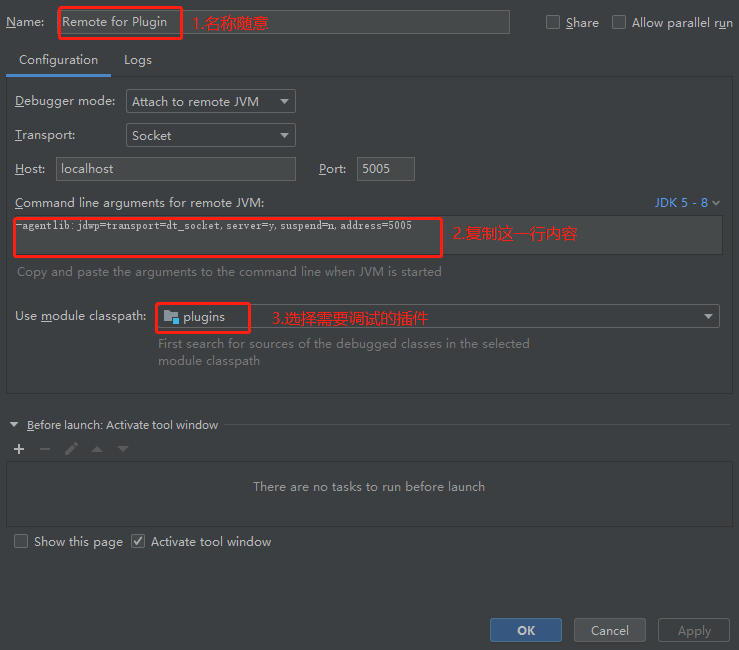This screenshot has width=739, height=650.
Task: Open the JDK 5 - 8 version selector
Action: click(x=687, y=203)
